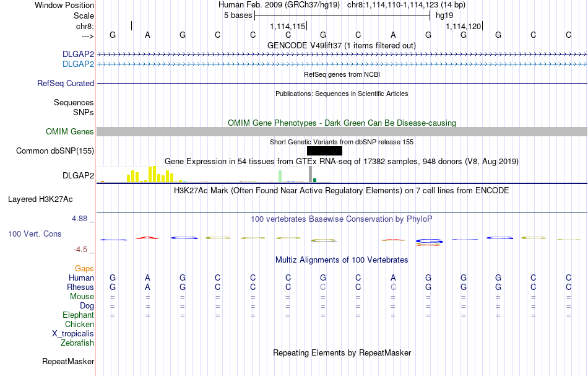The height and width of the screenshot is (376, 588).
Task: Click the light green bar in GTEx chart
Action: point(280,177)
